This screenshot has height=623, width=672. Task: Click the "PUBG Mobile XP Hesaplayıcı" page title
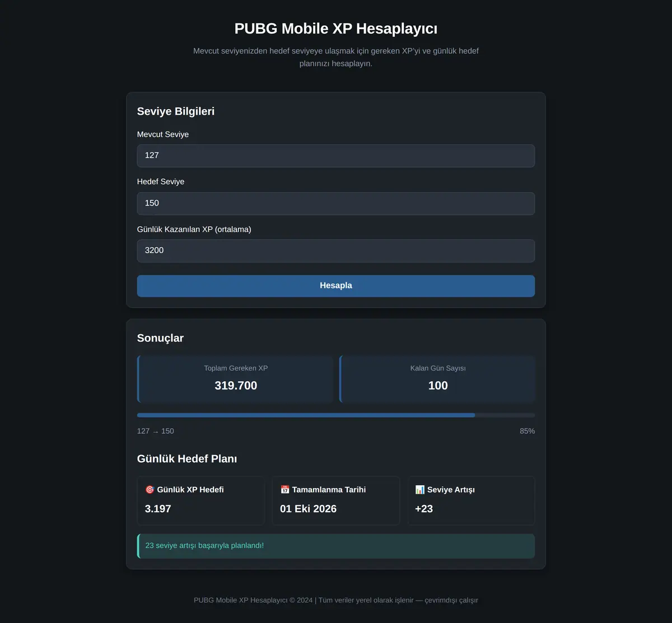coord(336,29)
